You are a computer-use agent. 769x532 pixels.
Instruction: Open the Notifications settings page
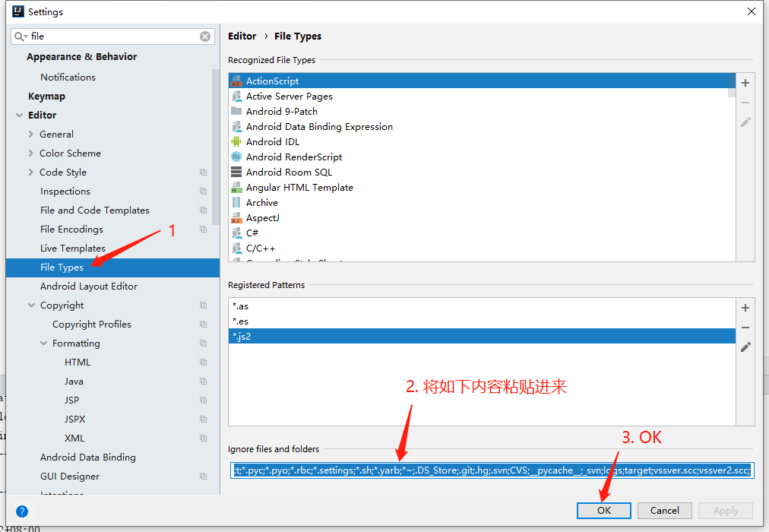point(68,78)
